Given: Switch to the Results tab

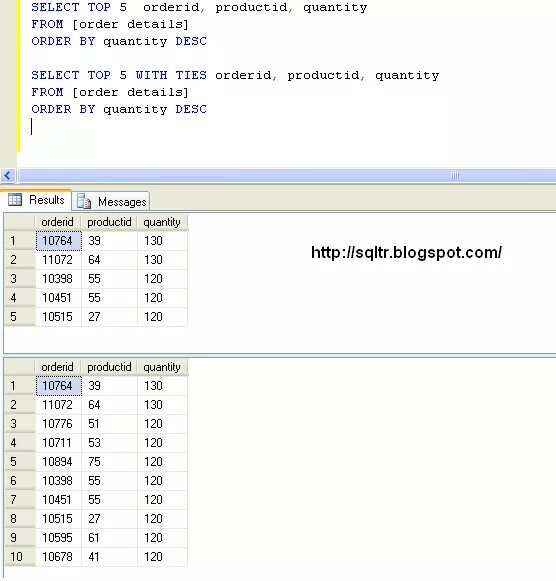Looking at the screenshot, I should 36,200.
